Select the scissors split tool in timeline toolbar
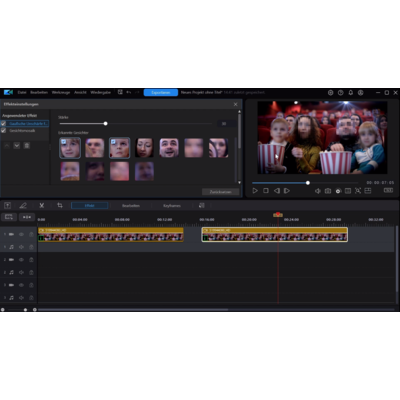The width and height of the screenshot is (400, 400). pos(42,205)
